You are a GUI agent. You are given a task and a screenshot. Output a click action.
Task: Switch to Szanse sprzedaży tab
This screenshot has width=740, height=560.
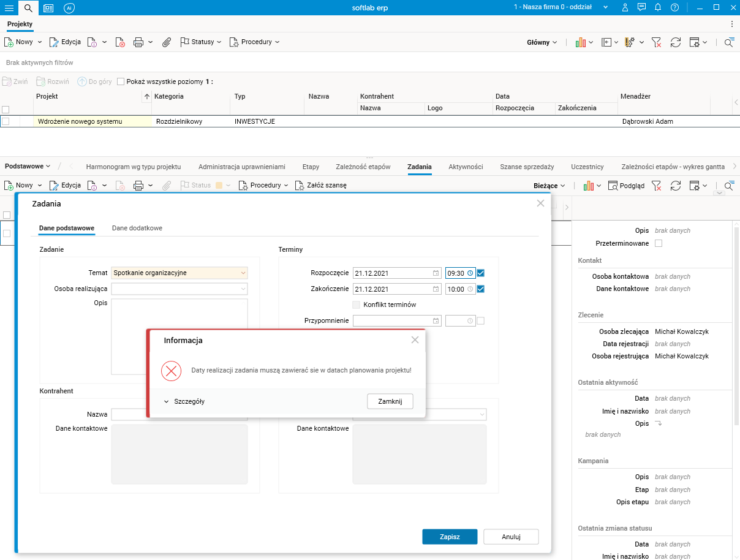(x=527, y=167)
